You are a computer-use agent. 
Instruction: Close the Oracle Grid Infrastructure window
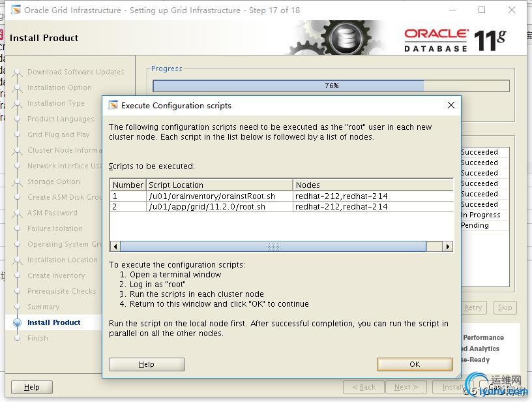pyautogui.click(x=512, y=10)
